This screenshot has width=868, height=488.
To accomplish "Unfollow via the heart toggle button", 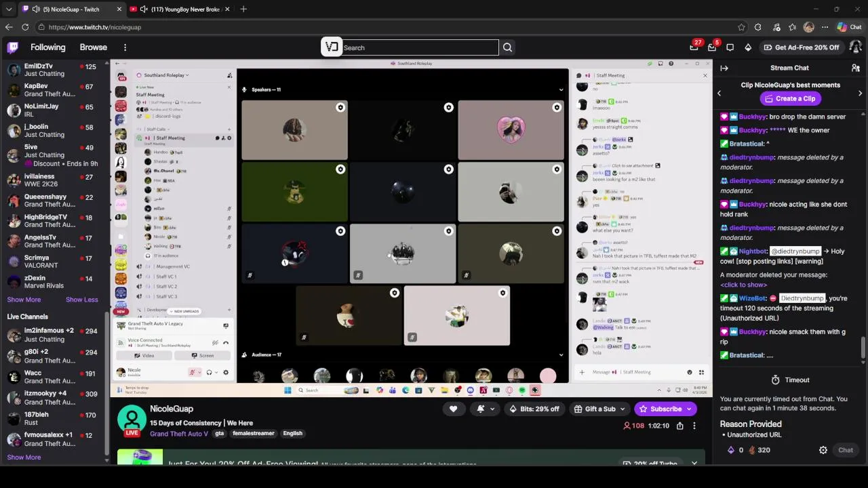I will coord(453,409).
